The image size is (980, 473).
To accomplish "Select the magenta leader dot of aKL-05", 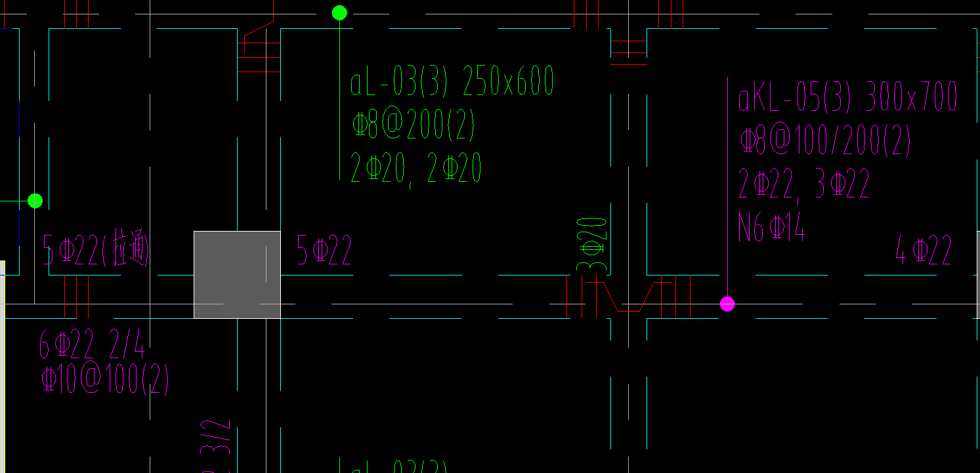I will coord(727,304).
